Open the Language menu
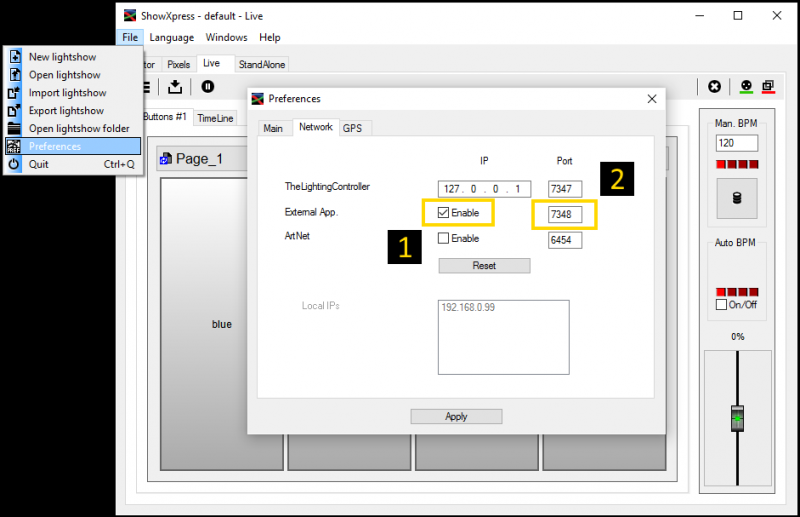Viewport: 800px width, 517px height. pos(171,37)
